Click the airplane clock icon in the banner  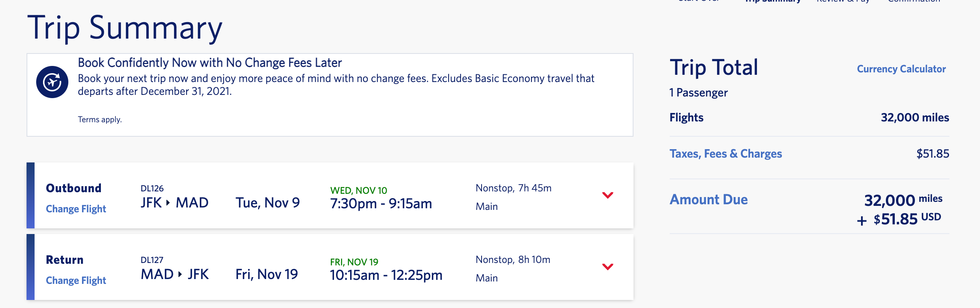(x=52, y=82)
